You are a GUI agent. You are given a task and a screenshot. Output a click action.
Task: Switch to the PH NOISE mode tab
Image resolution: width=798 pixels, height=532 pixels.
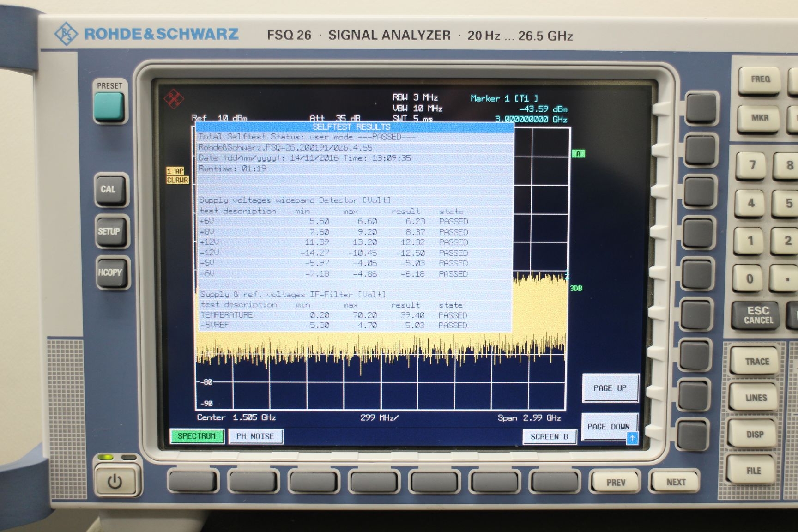click(x=255, y=436)
